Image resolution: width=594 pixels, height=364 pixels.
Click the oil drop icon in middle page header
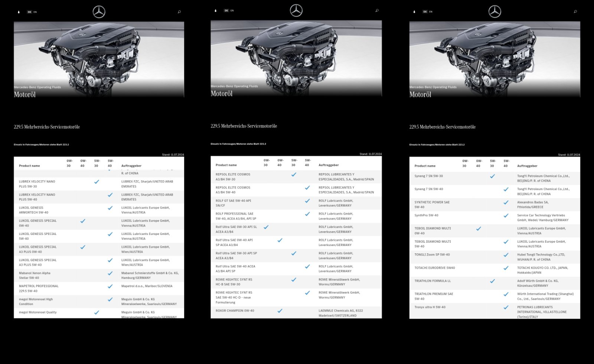(215, 10)
